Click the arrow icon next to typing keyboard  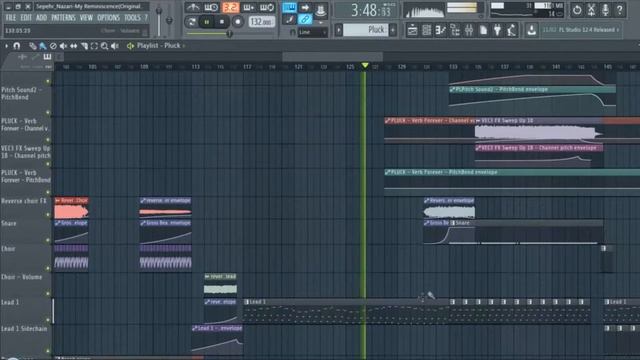(x=305, y=8)
